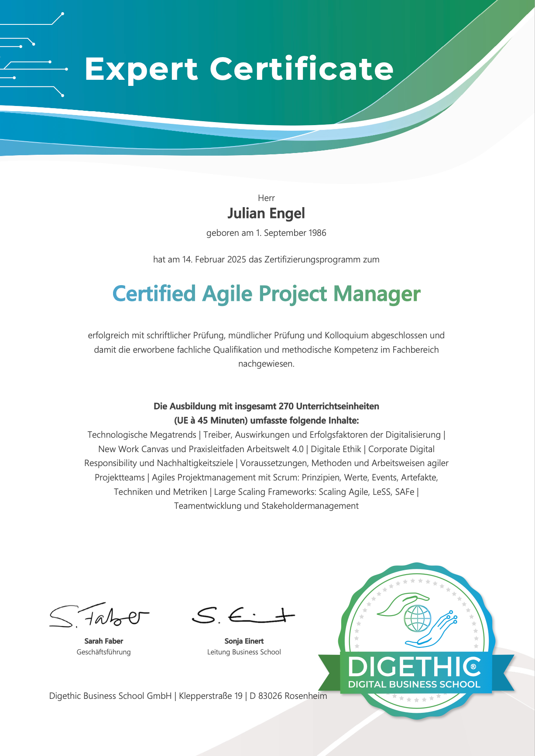Click the title Certified Agile Project Manager
The image size is (535, 756).
[266, 293]
